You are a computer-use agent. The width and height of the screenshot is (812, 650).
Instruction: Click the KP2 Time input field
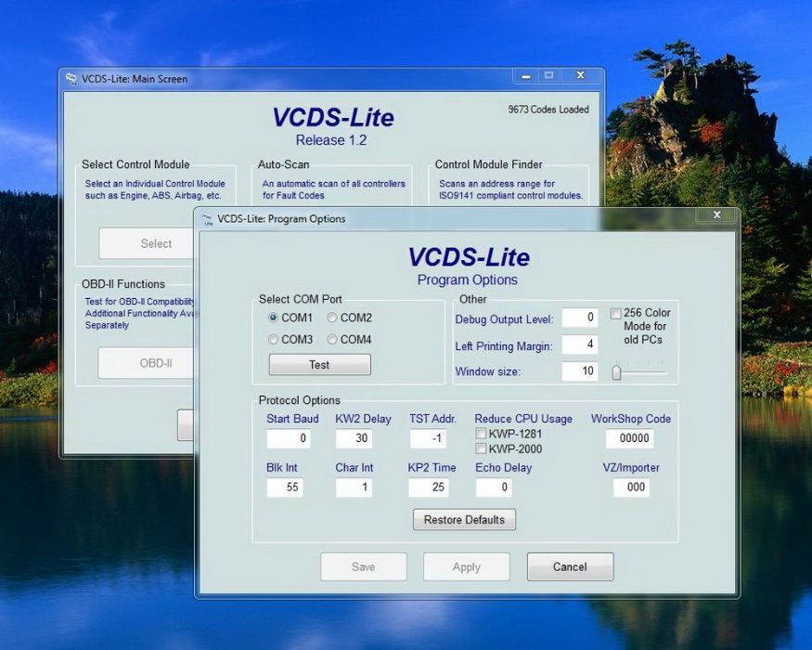(428, 487)
